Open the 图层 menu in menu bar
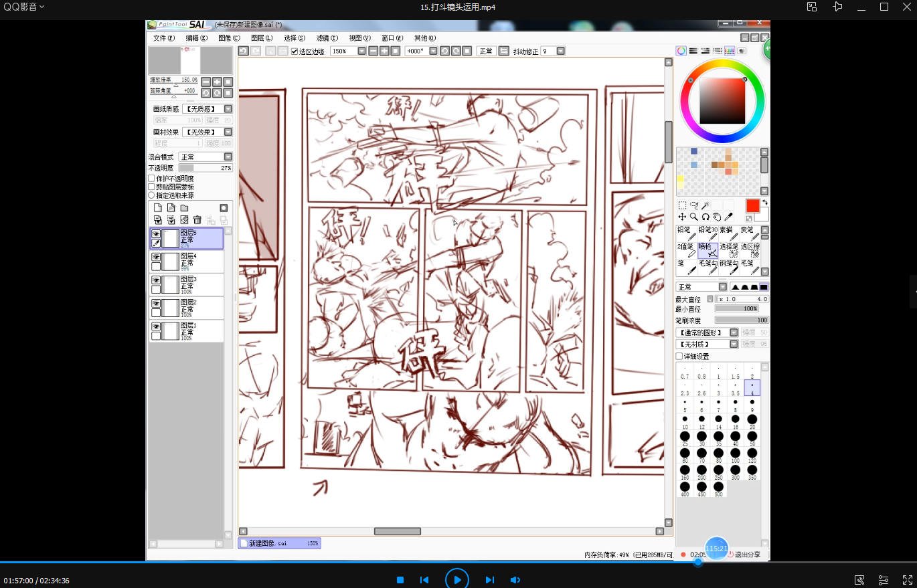Image resolution: width=917 pixels, height=588 pixels. (261, 38)
